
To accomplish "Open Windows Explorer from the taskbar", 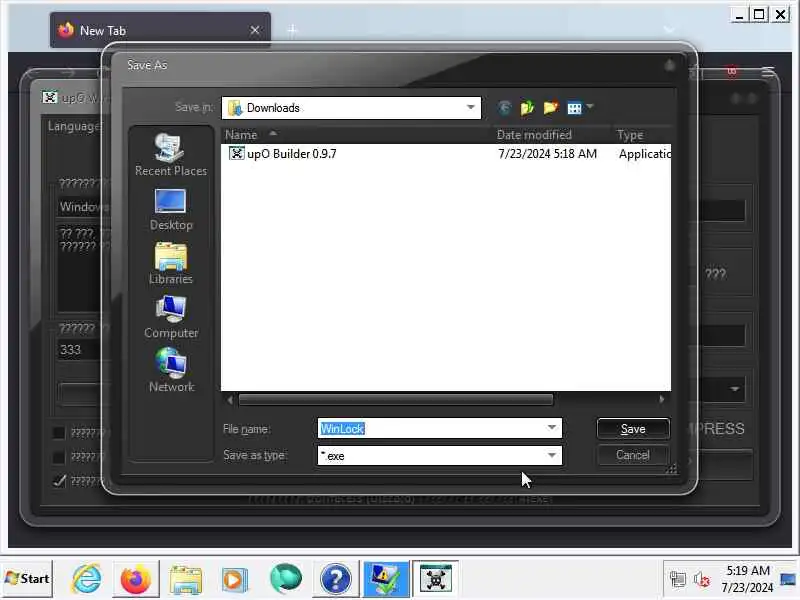I will [x=185, y=579].
